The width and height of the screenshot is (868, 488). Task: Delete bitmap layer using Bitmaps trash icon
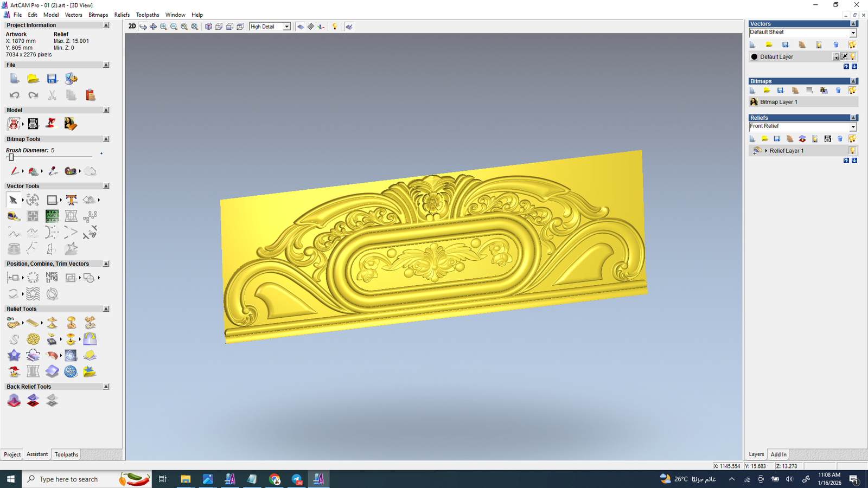point(838,91)
